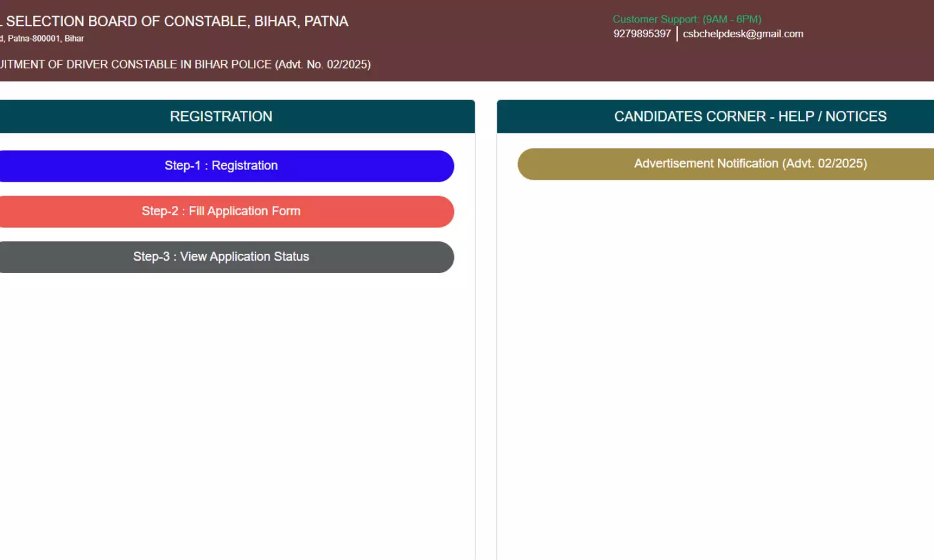Viewport: 934px width, 560px height.
Task: Click the csbchelpdesk@gmail.com email address
Action: tap(743, 34)
